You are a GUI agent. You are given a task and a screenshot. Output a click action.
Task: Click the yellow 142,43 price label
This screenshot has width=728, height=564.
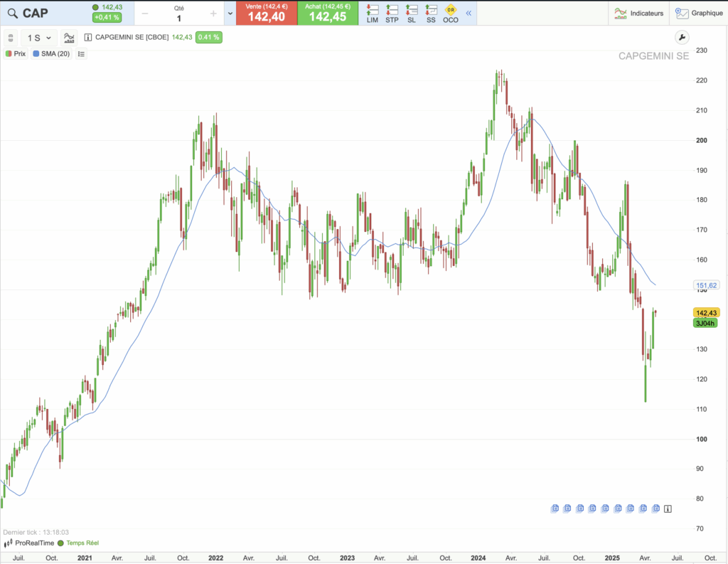coord(706,313)
